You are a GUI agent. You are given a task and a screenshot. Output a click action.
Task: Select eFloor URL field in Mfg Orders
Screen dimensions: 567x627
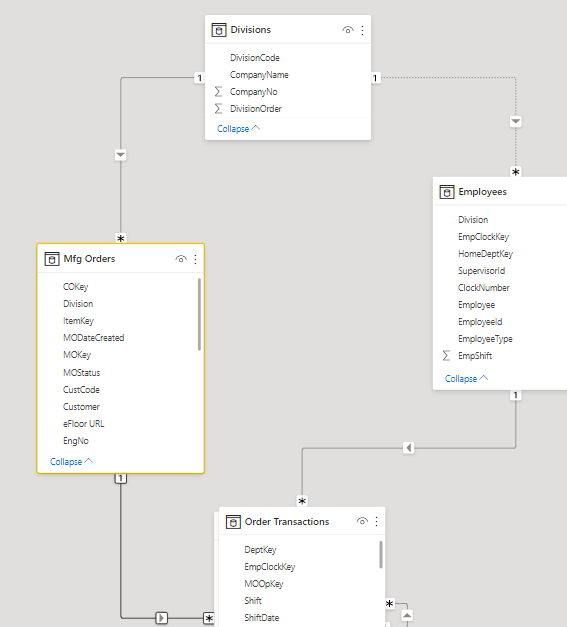[x=84, y=424]
